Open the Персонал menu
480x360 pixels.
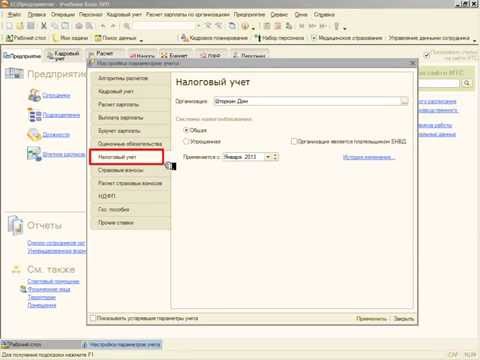(x=91, y=15)
